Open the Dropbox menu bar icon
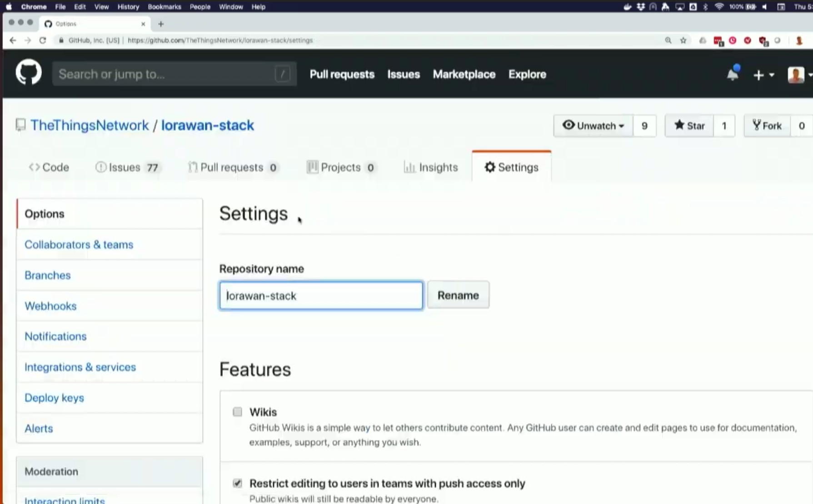The image size is (813, 504). click(x=641, y=6)
